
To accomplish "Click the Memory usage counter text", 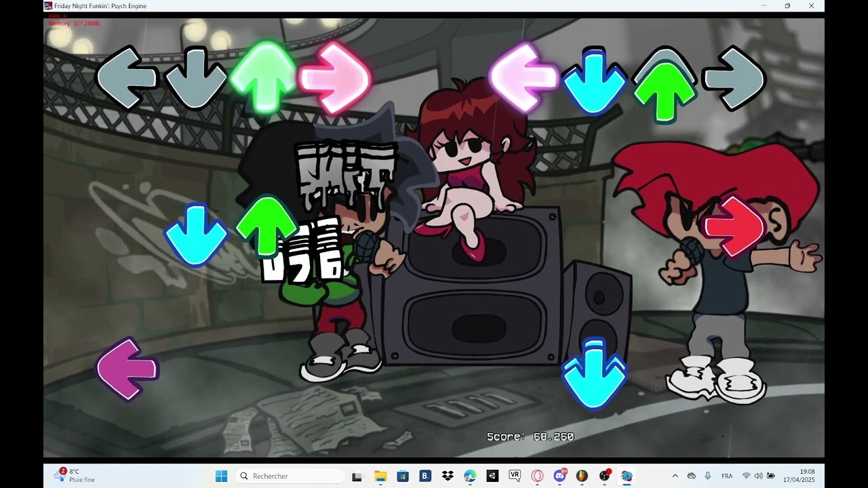I will coord(74,24).
